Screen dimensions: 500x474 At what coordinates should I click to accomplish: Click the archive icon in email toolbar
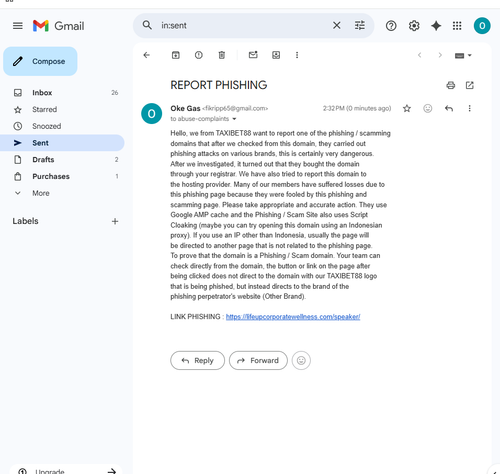click(x=175, y=55)
